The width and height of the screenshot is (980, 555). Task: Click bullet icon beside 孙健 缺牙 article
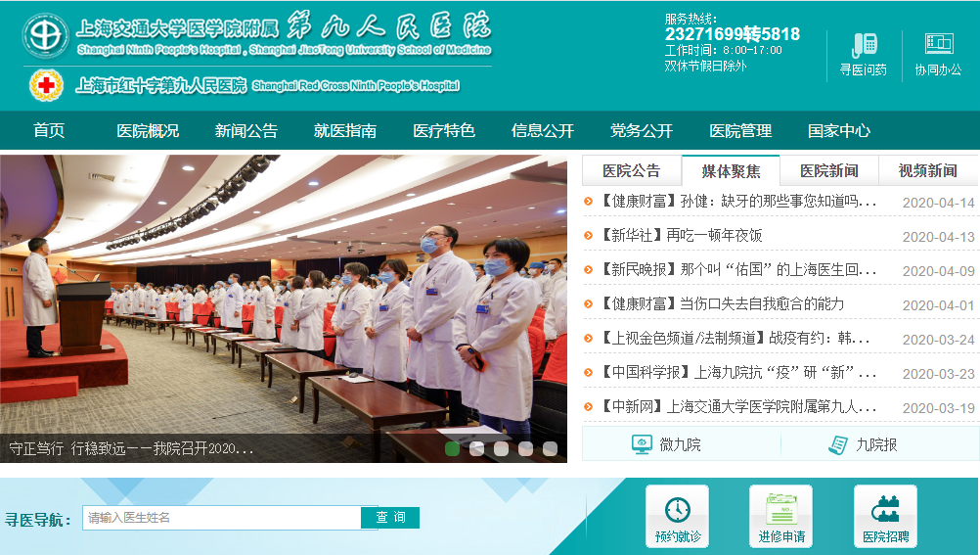(x=588, y=202)
